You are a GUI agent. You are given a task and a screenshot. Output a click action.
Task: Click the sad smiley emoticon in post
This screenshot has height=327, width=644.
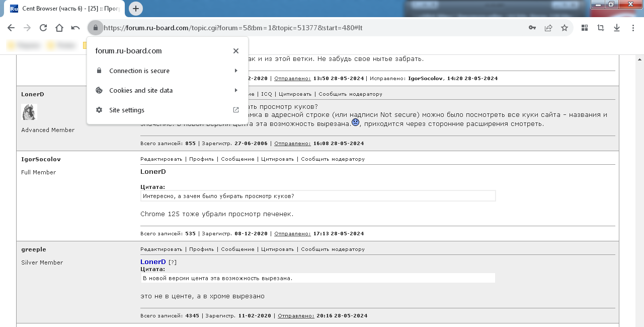coord(355,122)
